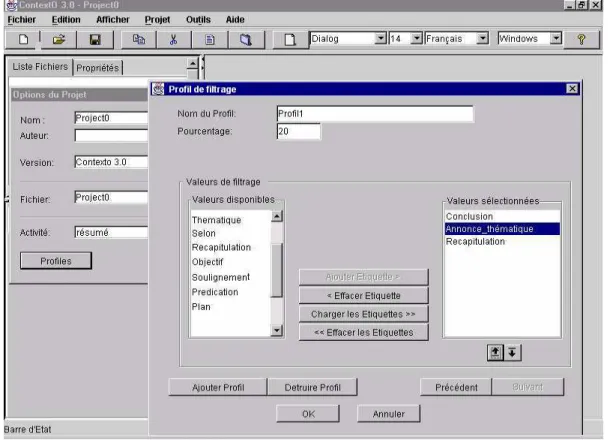
Task: Move the selected value down with the down arrow
Action: 512,352
